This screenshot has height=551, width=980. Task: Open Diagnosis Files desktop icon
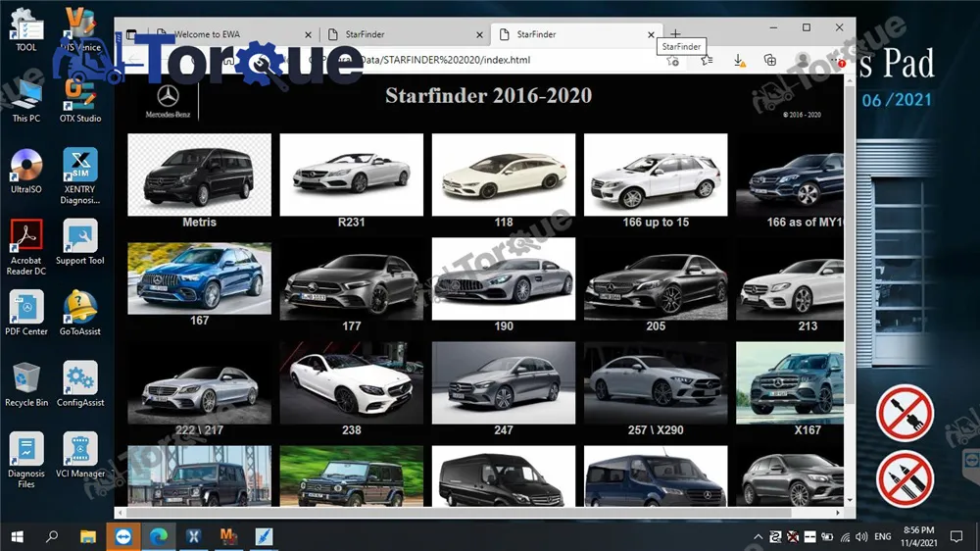point(26,460)
